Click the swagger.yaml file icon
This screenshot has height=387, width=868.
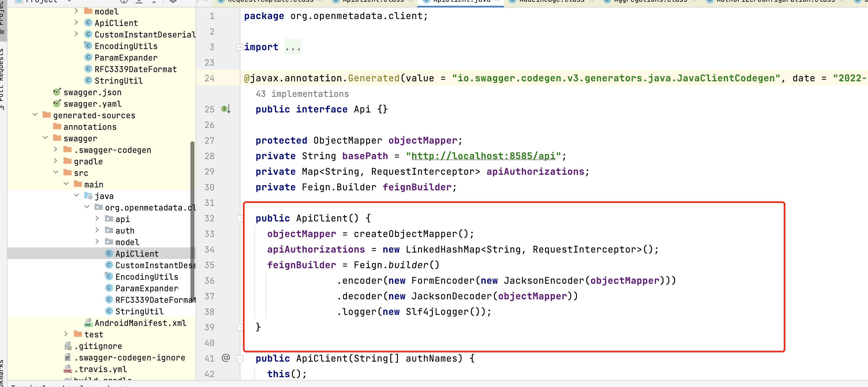(x=57, y=104)
